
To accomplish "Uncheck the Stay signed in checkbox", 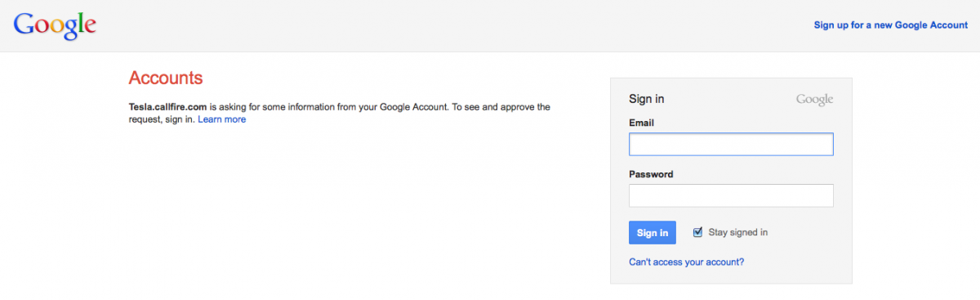I will pyautogui.click(x=697, y=232).
